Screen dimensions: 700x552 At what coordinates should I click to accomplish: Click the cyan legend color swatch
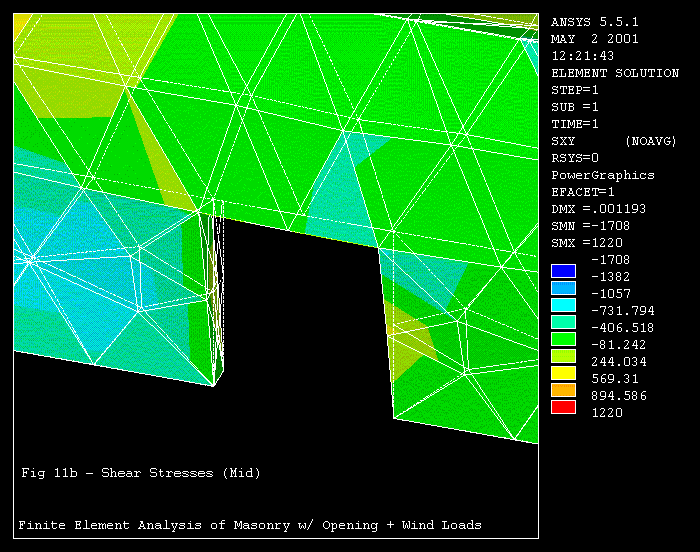click(564, 305)
